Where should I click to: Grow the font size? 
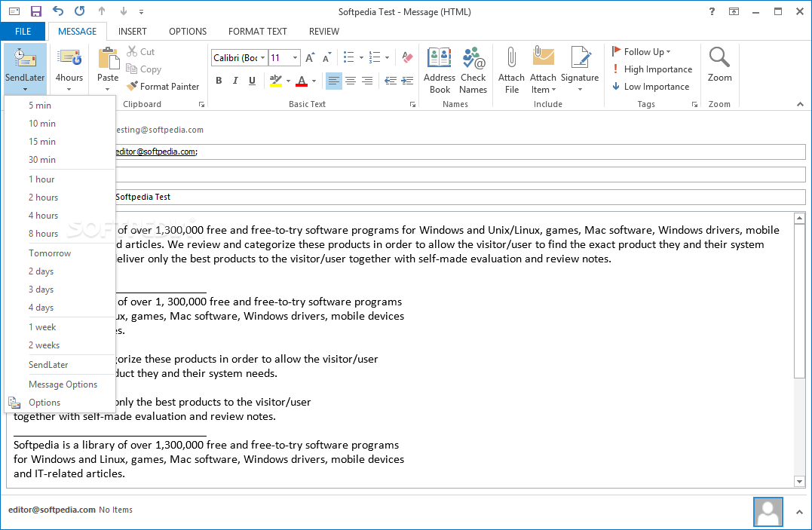point(310,57)
